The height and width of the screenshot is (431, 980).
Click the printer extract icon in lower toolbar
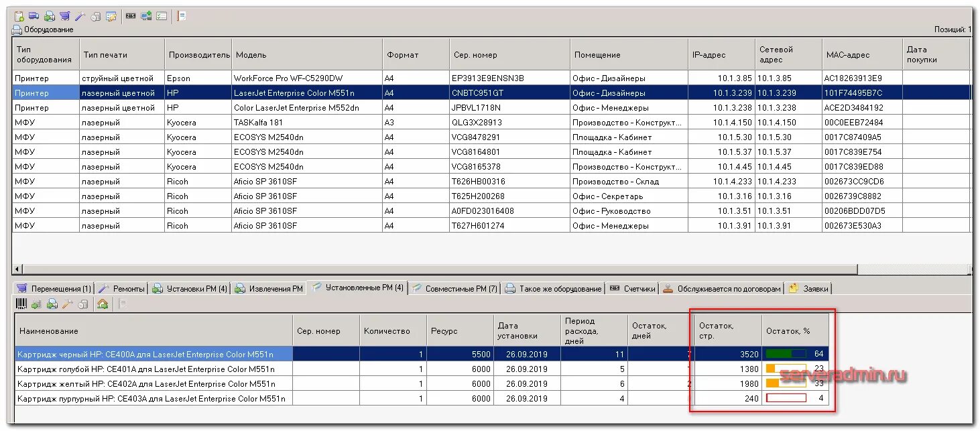(x=52, y=304)
